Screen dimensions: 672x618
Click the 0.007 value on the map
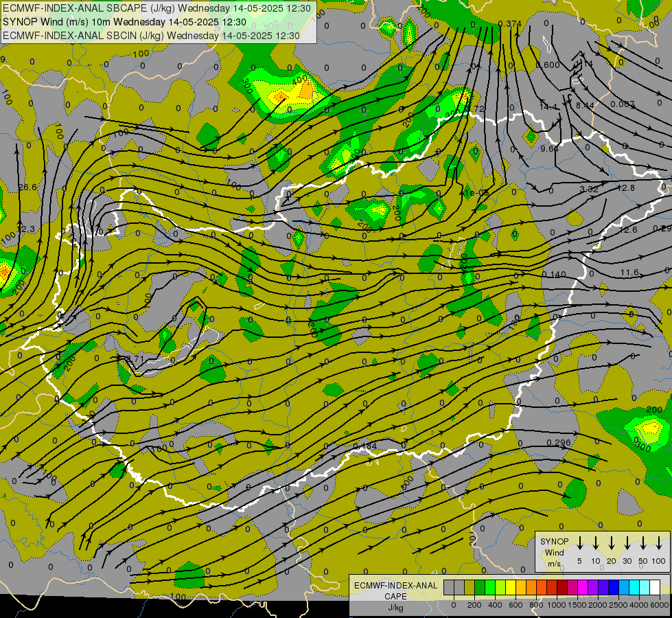[623, 104]
